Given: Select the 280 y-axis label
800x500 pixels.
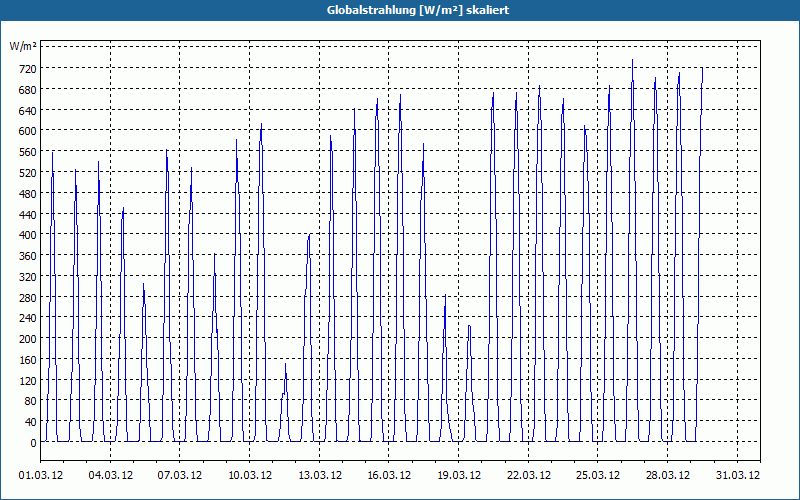Looking at the screenshot, I should (27, 297).
